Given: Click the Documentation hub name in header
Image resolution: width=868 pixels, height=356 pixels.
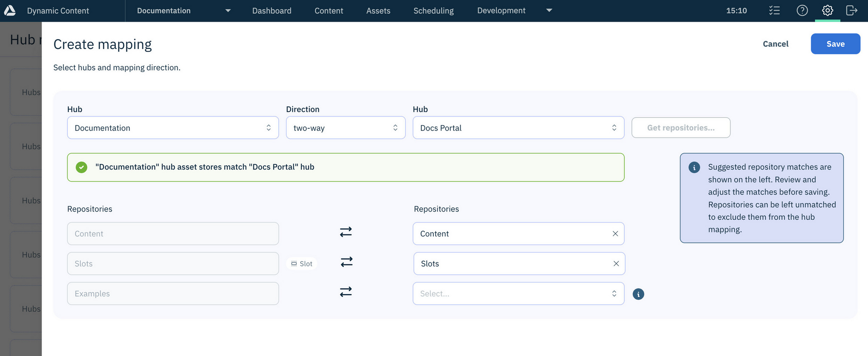Looking at the screenshot, I should pos(164,11).
